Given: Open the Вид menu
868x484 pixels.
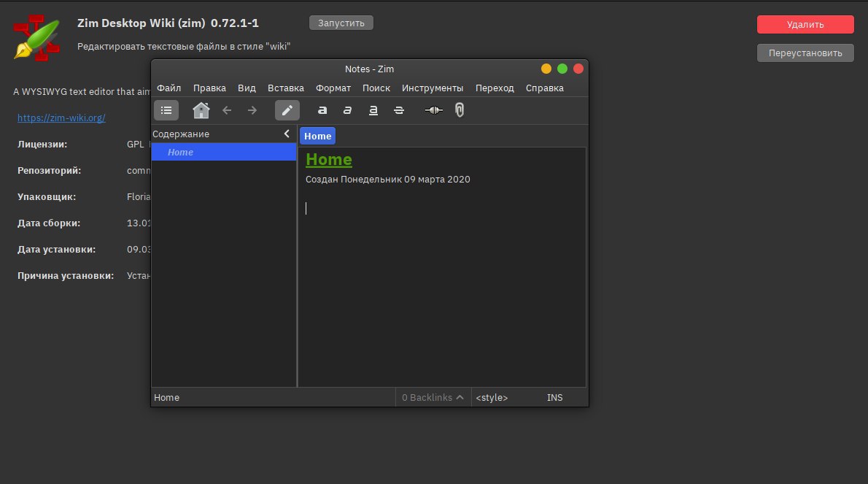Looking at the screenshot, I should tap(247, 88).
